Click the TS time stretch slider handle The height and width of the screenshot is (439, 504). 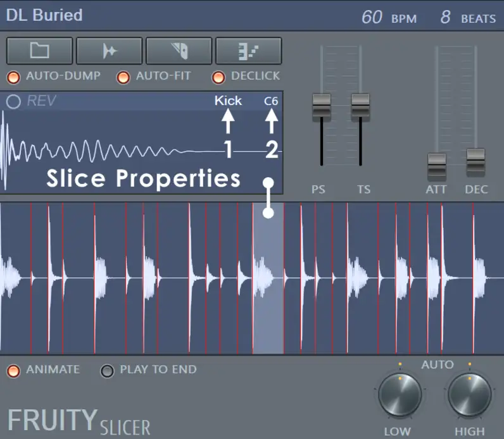pyautogui.click(x=360, y=106)
